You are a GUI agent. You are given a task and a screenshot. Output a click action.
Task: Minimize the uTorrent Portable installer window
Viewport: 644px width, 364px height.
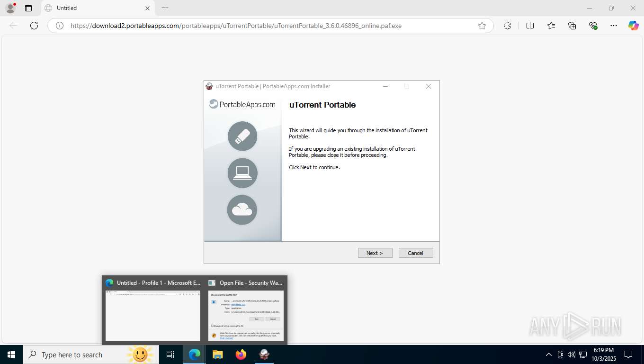click(385, 86)
